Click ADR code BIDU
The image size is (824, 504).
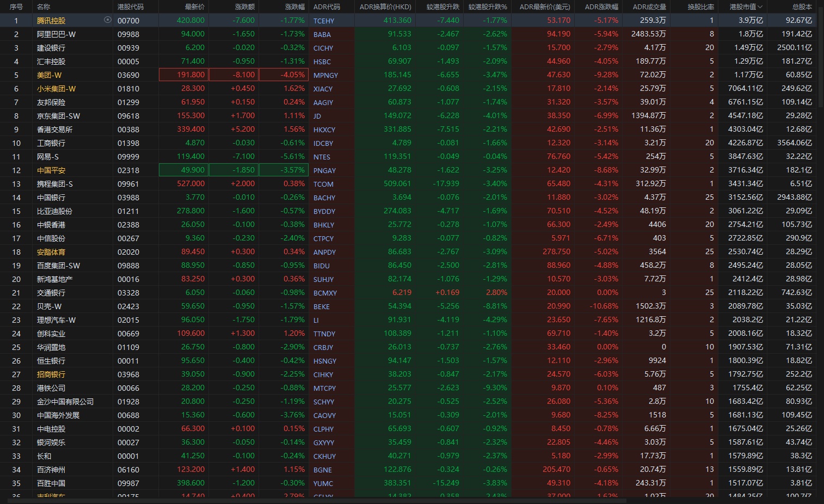322,266
